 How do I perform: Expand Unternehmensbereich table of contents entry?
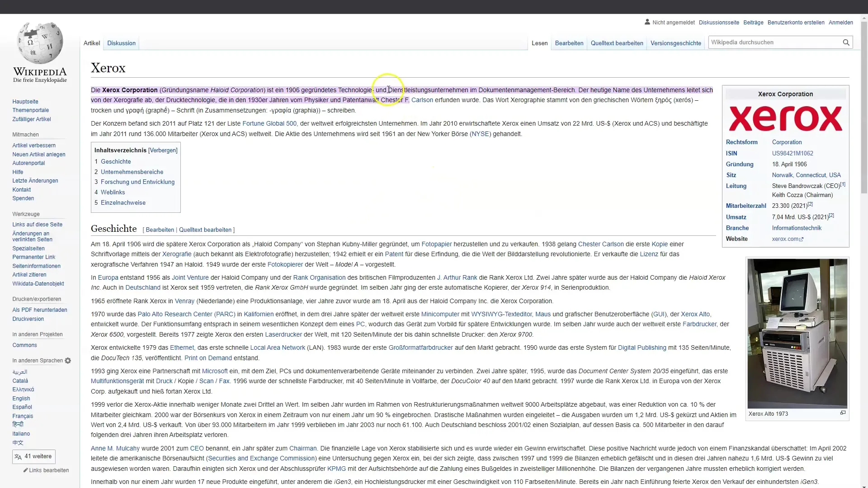(x=132, y=172)
